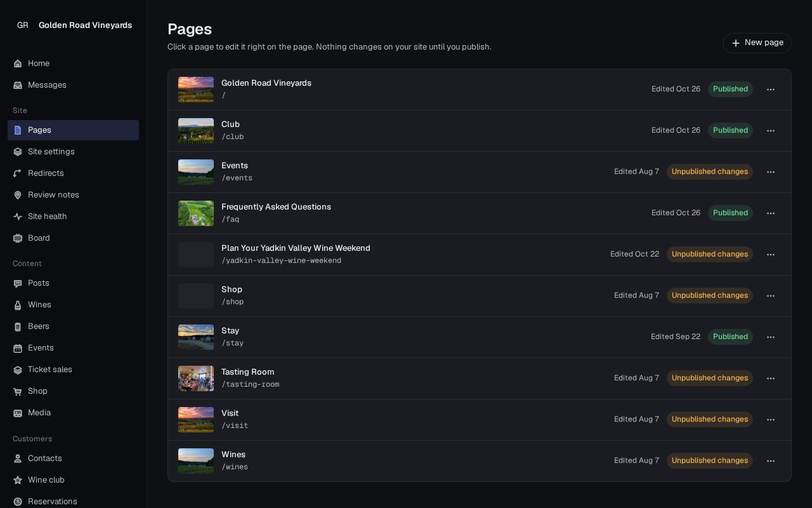Viewport: 812px width, 508px height.
Task: Click the Media image icon
Action: (x=18, y=413)
